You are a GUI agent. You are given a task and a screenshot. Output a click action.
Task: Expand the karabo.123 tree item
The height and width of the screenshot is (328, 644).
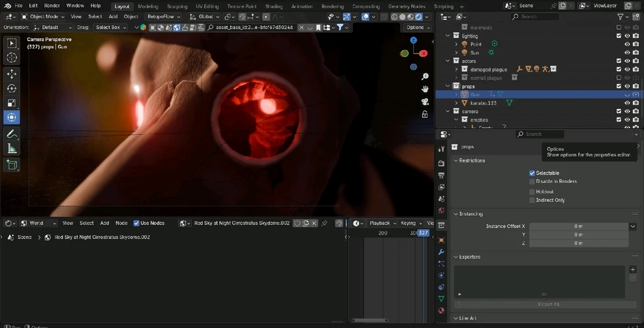pyautogui.click(x=456, y=103)
